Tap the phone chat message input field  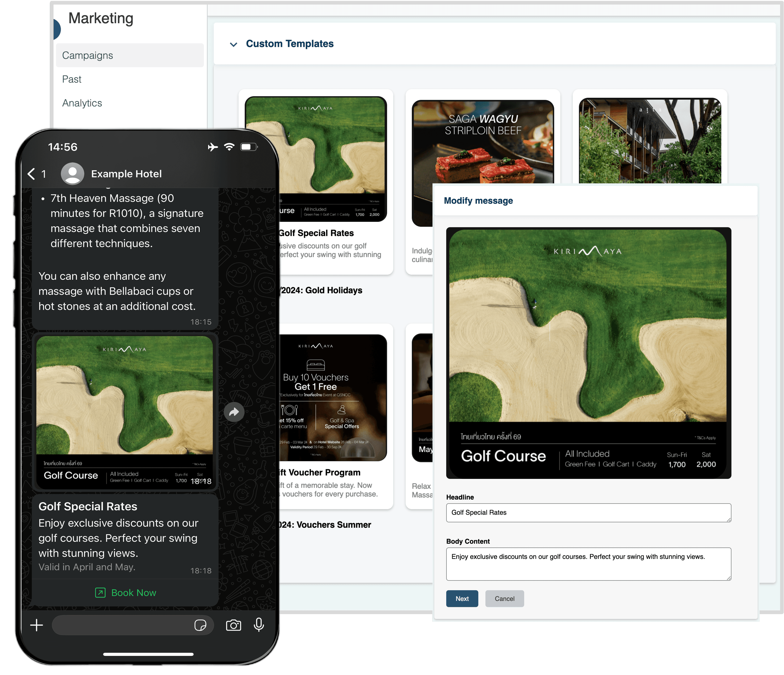click(132, 625)
